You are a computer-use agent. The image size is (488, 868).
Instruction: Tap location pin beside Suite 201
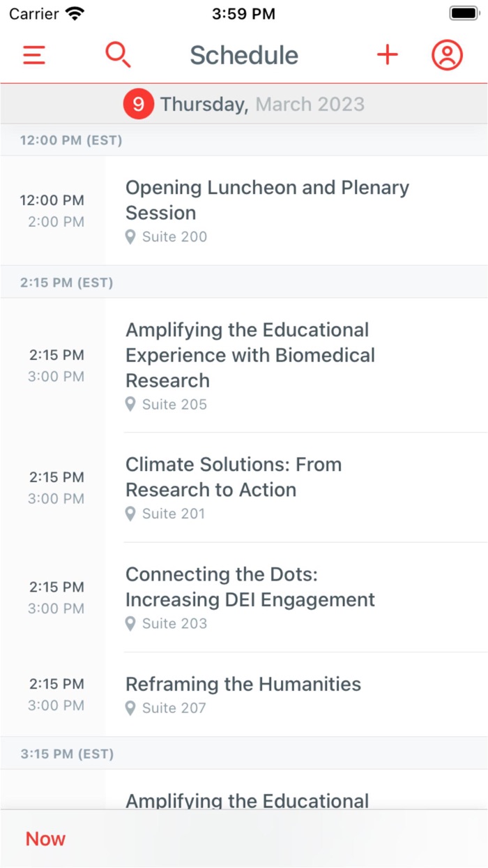[130, 514]
